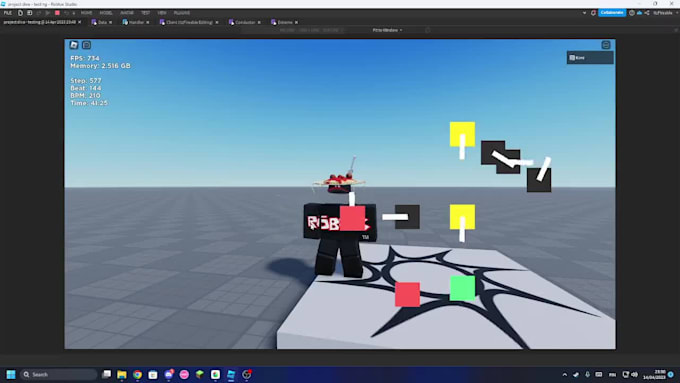This screenshot has height=383, width=680.
Task: Switch to the PLUGINS ribbon tab
Action: click(182, 13)
